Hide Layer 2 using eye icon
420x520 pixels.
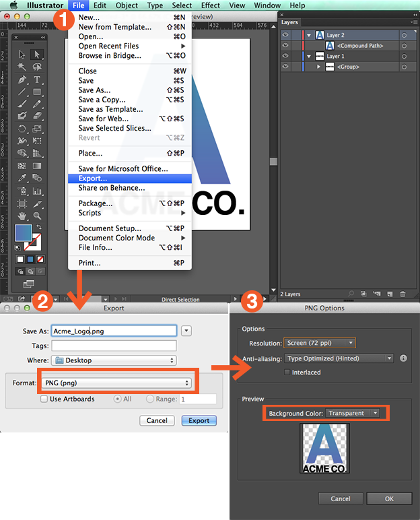(285, 35)
